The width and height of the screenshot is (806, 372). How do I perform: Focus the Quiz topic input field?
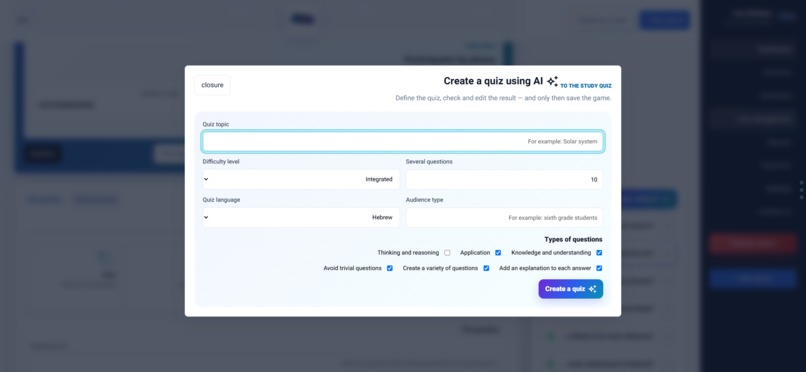pos(403,141)
